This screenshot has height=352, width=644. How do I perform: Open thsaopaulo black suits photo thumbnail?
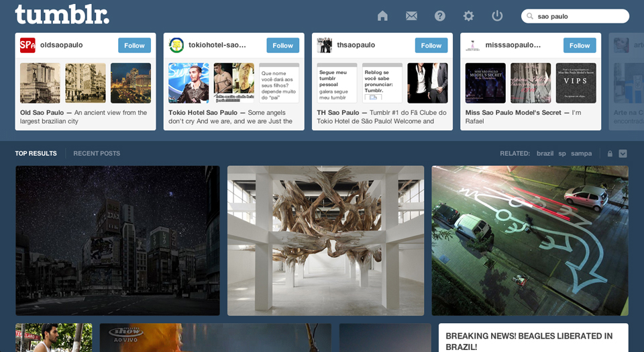coord(427,83)
